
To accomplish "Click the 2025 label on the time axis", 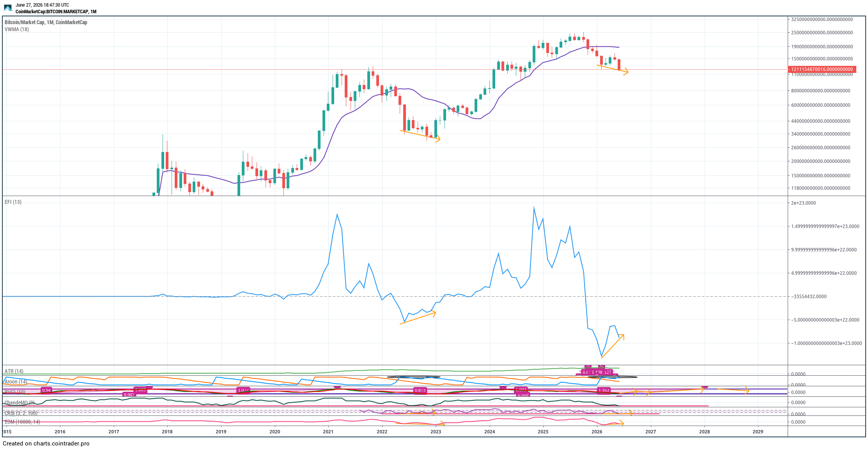I will click(543, 431).
